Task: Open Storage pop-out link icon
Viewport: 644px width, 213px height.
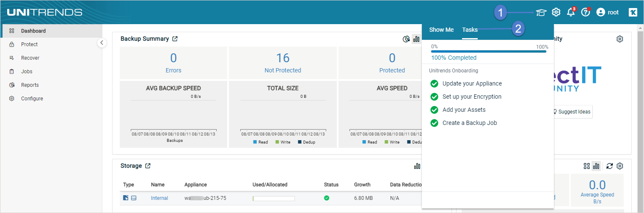Action: pos(148,166)
